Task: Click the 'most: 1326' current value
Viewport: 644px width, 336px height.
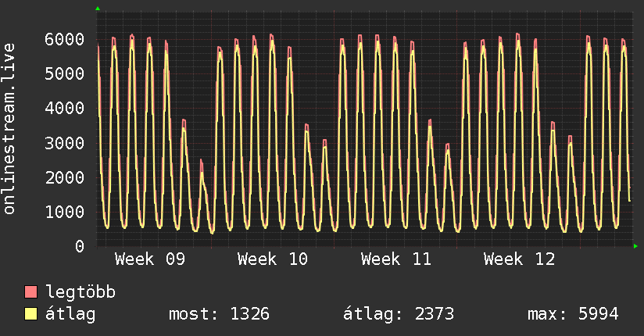Action: coord(219,314)
